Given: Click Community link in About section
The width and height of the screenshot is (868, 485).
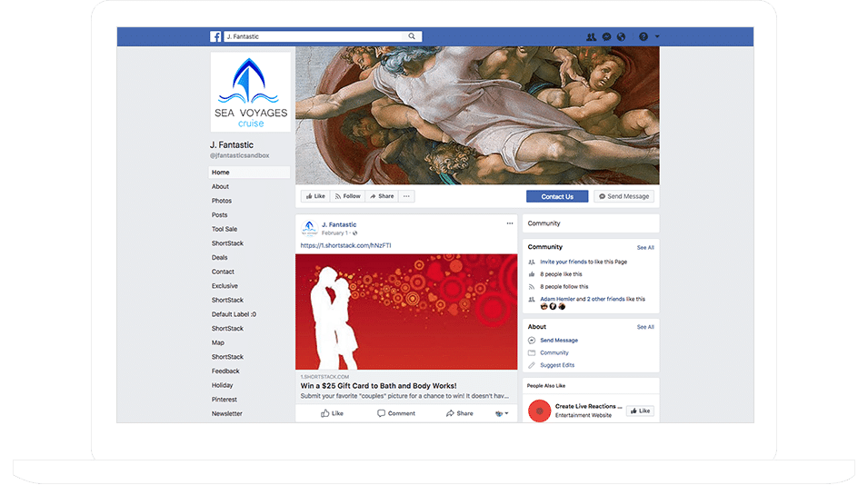Looking at the screenshot, I should tap(554, 352).
